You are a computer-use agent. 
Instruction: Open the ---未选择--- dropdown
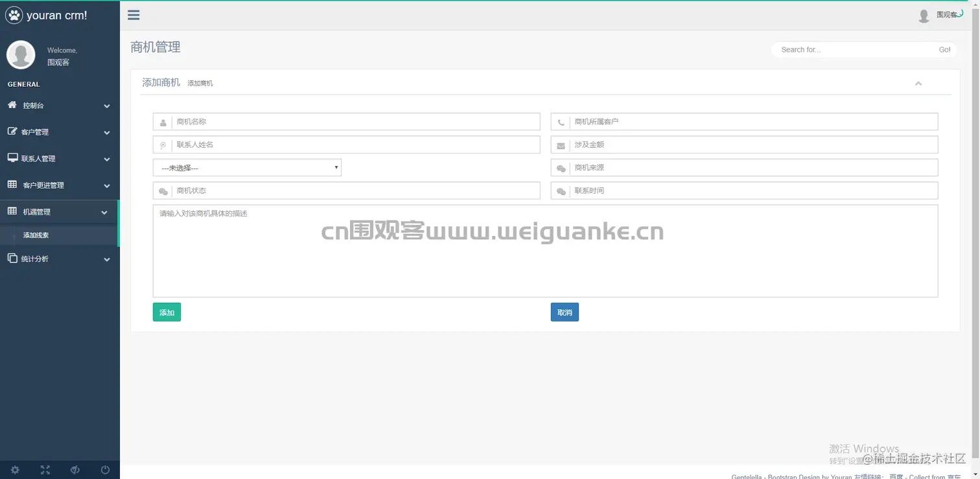click(247, 167)
